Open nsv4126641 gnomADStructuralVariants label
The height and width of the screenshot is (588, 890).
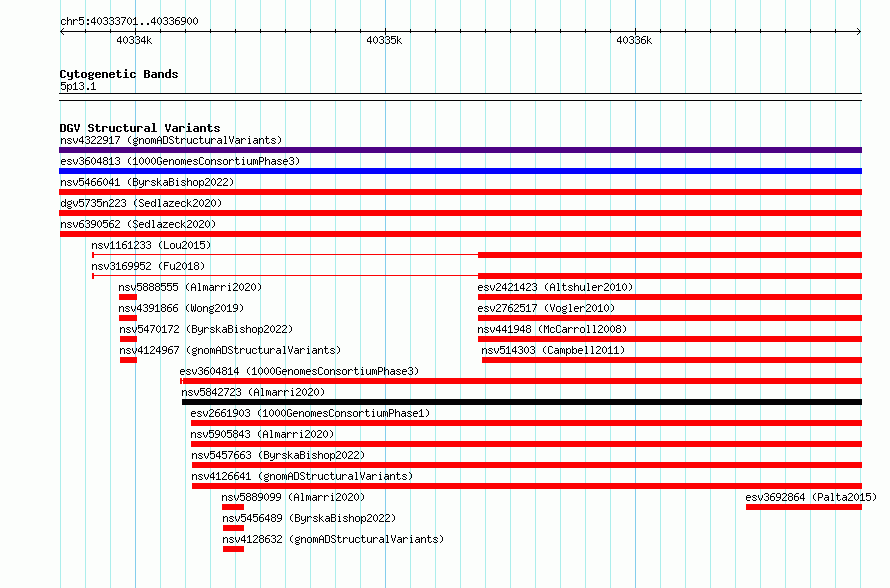click(x=302, y=476)
